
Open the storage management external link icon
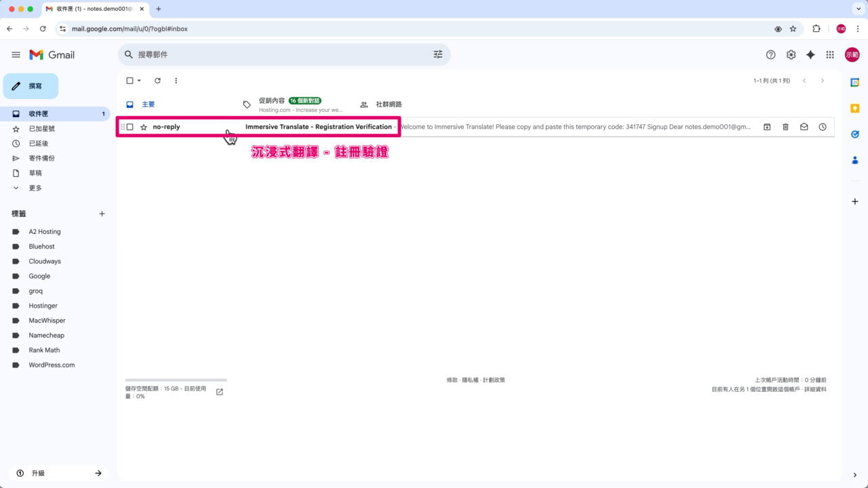[220, 392]
